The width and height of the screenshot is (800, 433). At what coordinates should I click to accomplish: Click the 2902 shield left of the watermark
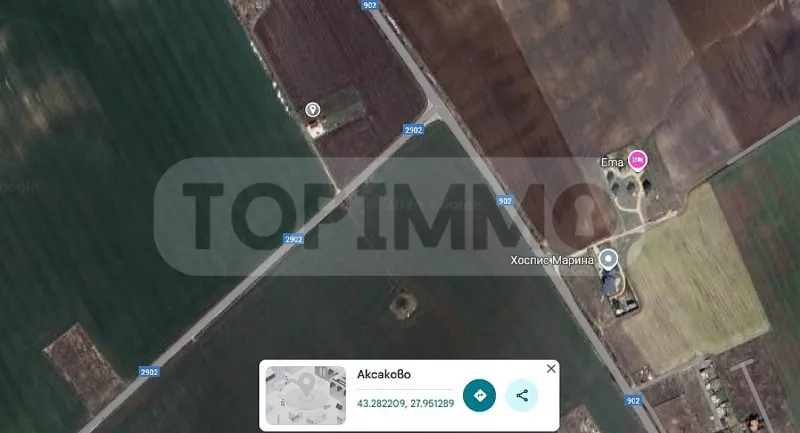tap(293, 239)
